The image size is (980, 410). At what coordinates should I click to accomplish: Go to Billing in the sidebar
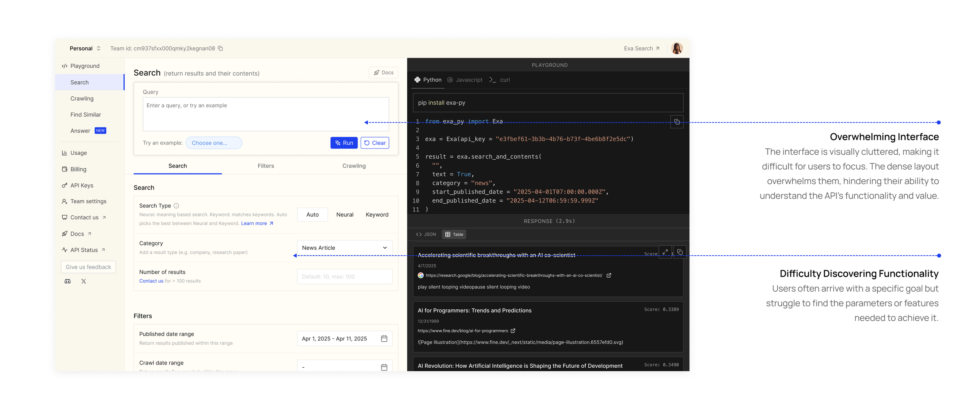click(x=74, y=169)
